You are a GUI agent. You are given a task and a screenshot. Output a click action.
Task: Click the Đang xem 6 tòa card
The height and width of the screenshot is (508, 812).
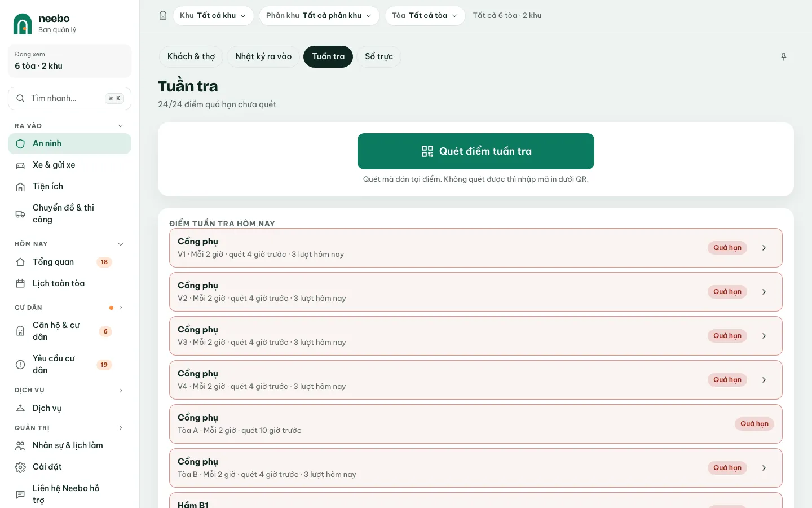pos(70,61)
